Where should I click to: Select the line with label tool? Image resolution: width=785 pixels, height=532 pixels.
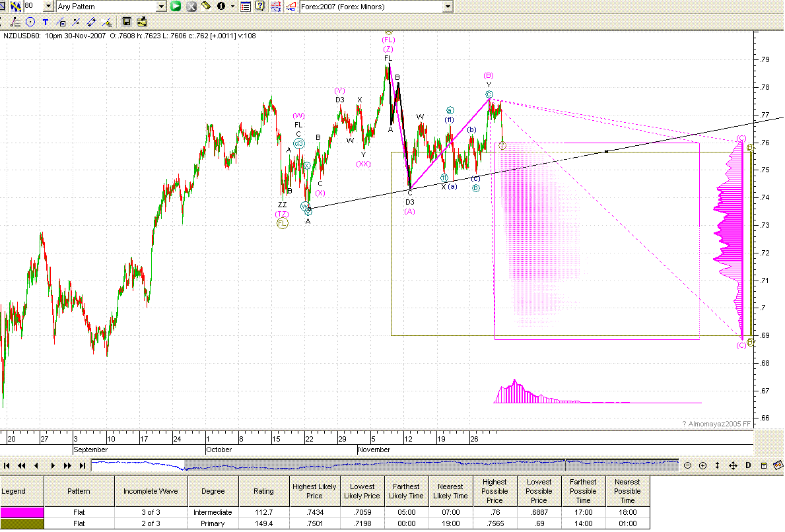coord(61,22)
